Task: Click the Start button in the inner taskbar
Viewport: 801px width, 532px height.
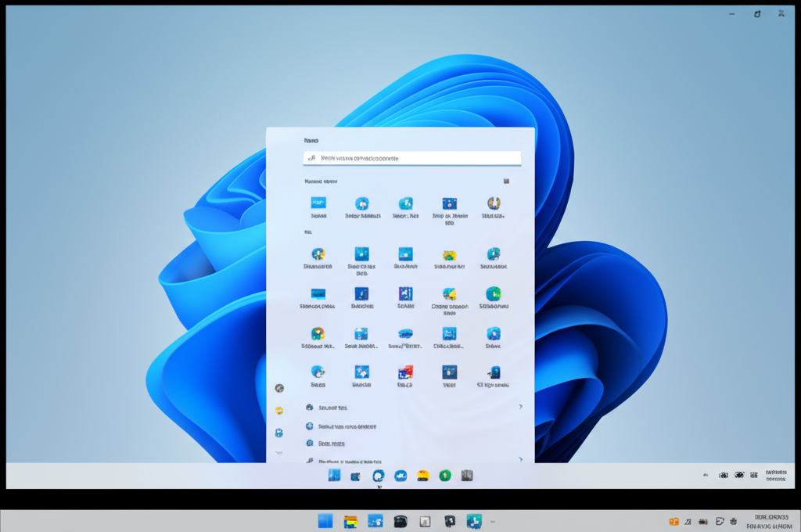Action: pos(334,476)
